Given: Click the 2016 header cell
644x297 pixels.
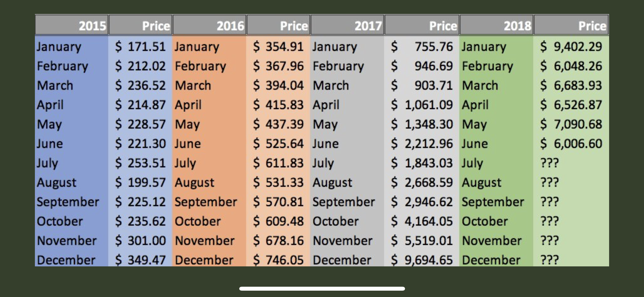Looking at the screenshot, I should click(x=209, y=25).
